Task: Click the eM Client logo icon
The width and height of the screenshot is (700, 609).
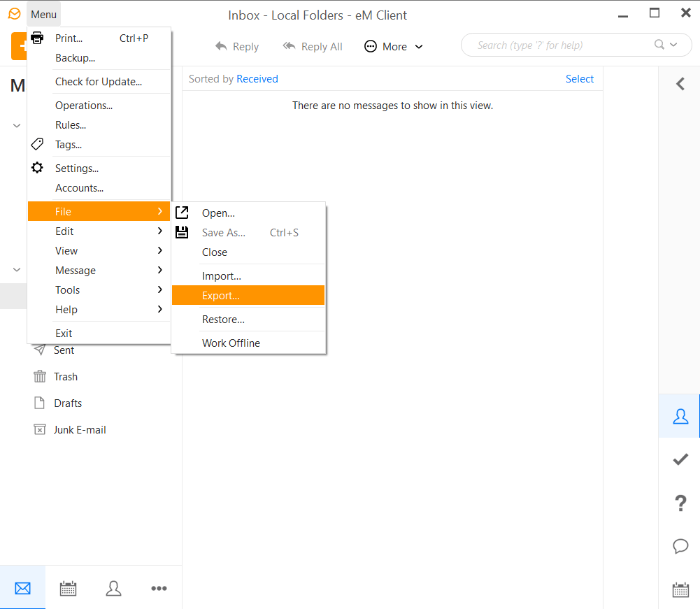Action: pos(14,14)
